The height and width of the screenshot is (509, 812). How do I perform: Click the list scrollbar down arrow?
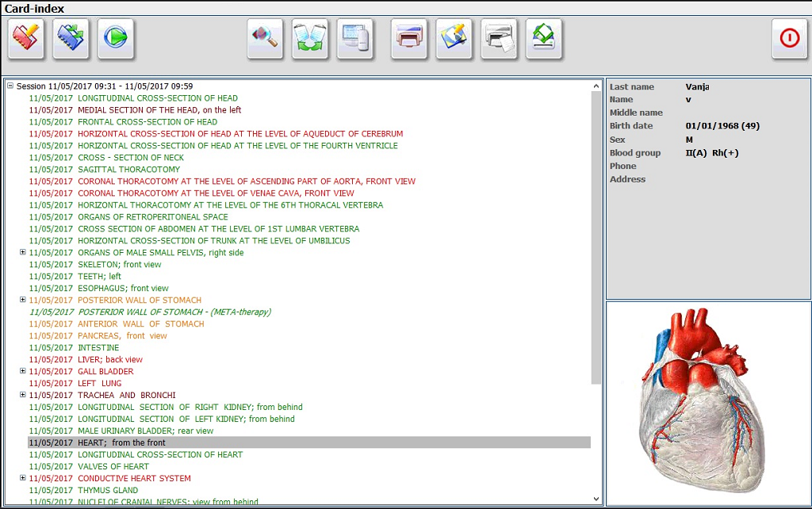[x=596, y=499]
